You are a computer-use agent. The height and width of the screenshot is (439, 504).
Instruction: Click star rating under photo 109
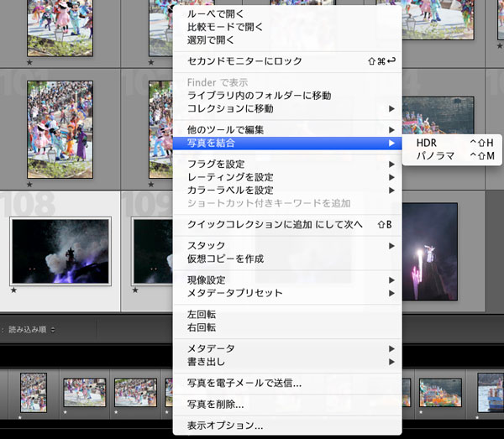(135, 290)
